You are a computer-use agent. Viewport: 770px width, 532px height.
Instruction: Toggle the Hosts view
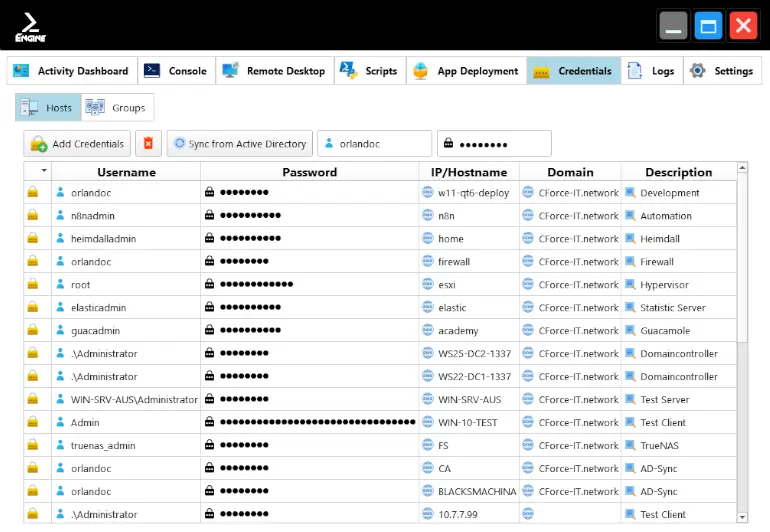pos(46,108)
